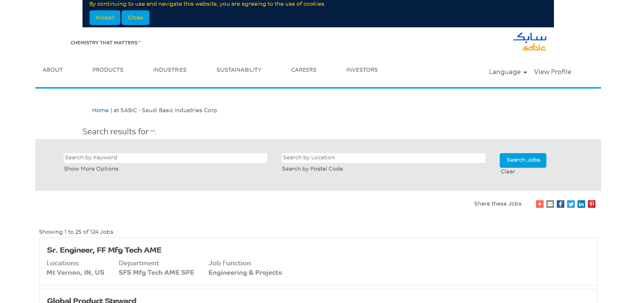Open the Language dropdown
The image size is (644, 303).
pyautogui.click(x=507, y=72)
